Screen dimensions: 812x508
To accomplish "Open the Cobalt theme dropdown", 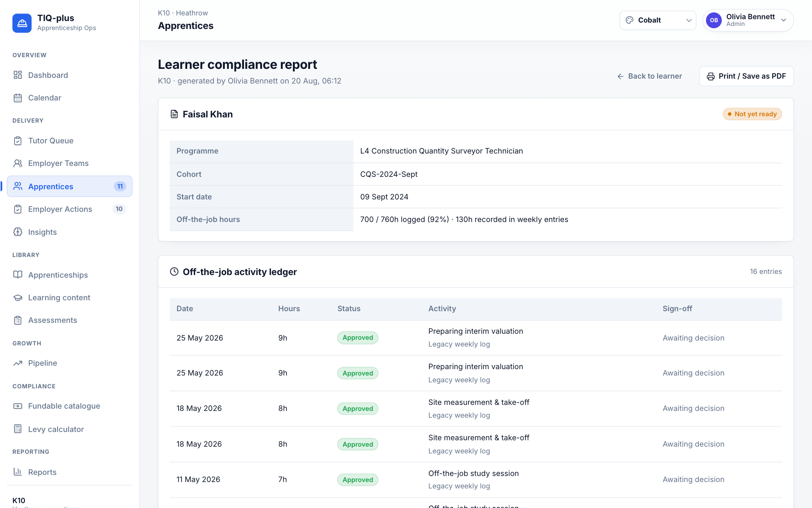I will 658,20.
